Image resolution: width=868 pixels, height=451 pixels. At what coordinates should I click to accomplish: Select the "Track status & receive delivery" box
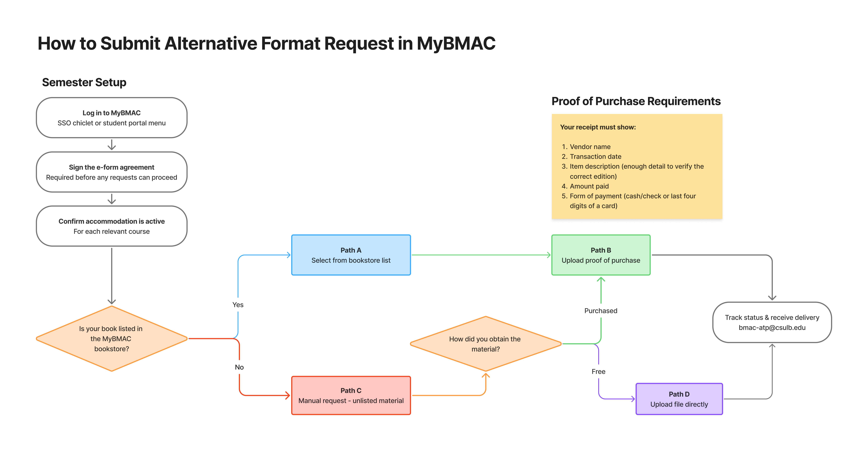(772, 322)
